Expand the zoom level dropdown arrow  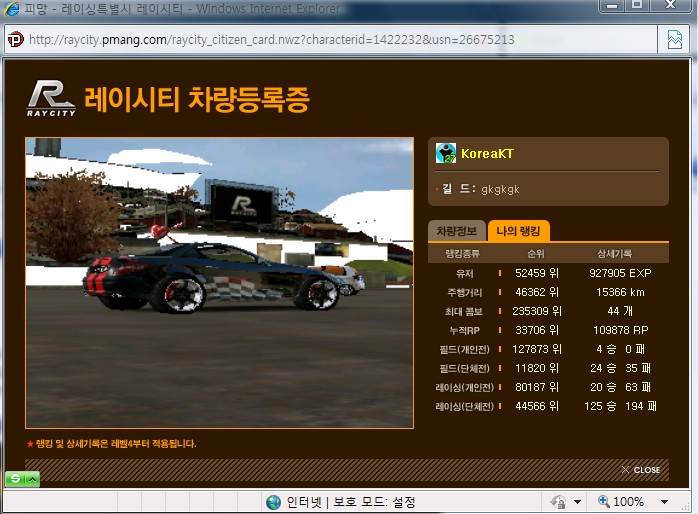[x=664, y=502]
